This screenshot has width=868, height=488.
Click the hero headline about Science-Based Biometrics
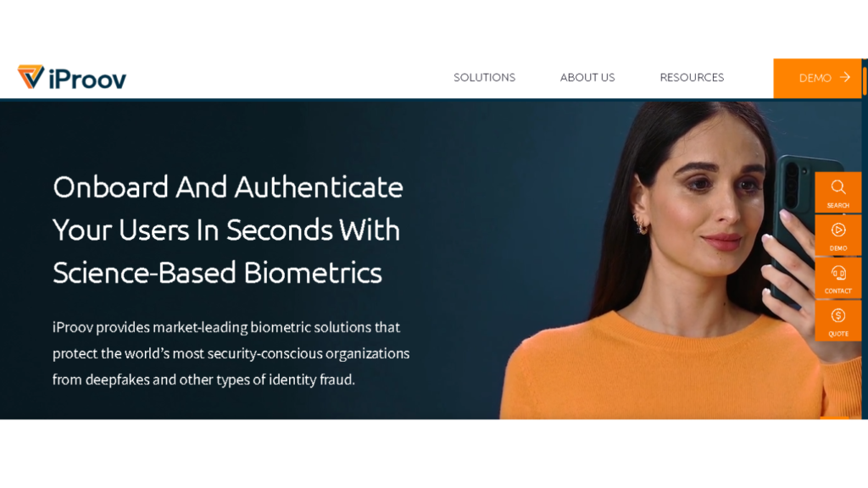tap(228, 230)
